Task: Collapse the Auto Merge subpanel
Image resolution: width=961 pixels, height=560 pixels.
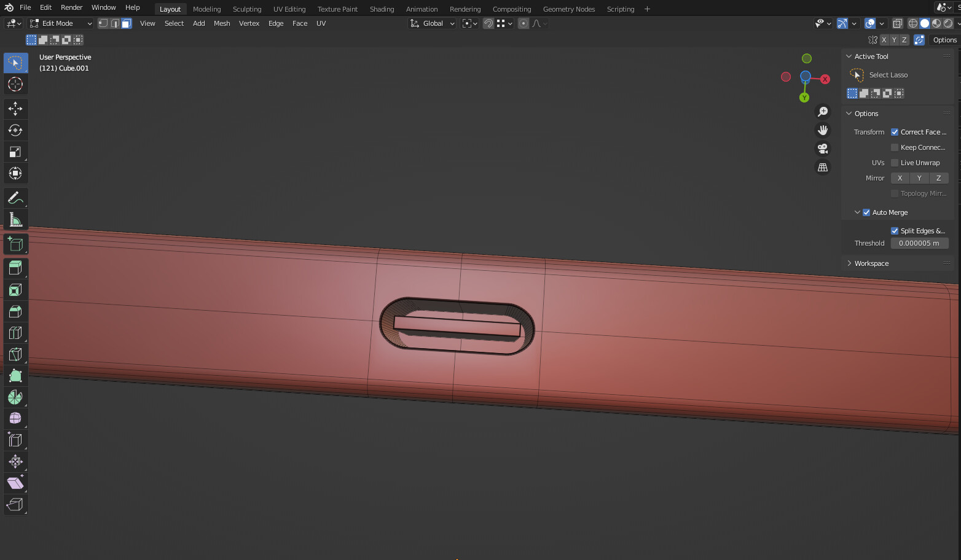Action: click(857, 212)
